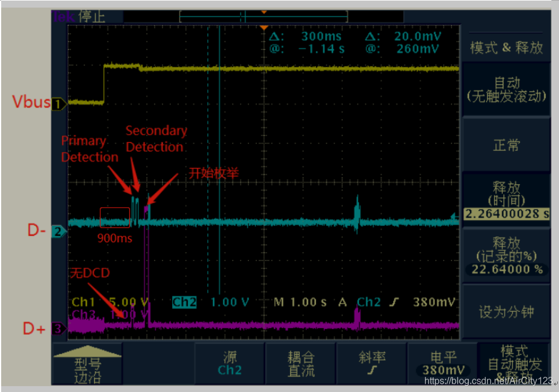
Task: Open the 型号 边沿 trigger type menu
Action: click(87, 364)
